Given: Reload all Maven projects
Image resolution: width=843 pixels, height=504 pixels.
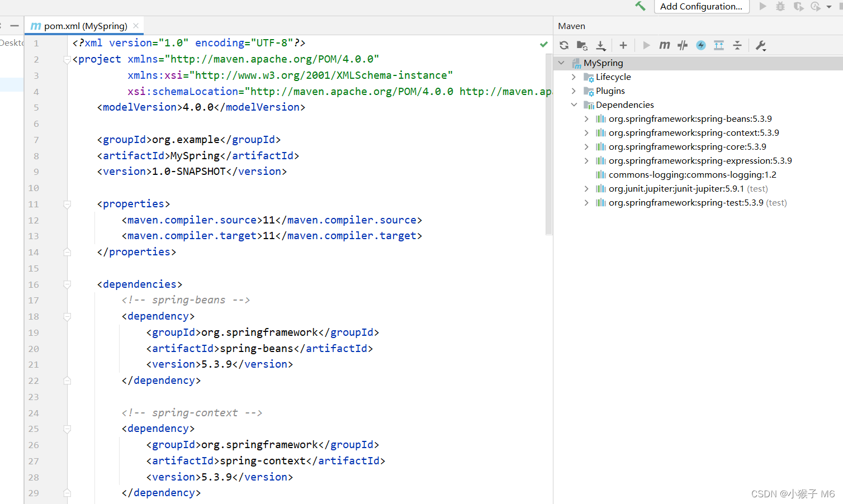Looking at the screenshot, I should (x=564, y=45).
